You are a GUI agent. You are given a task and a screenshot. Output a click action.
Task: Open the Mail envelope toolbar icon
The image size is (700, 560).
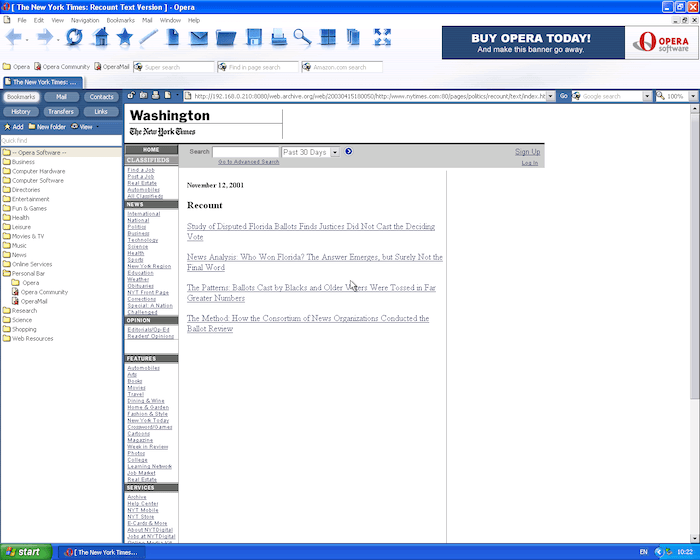coord(199,38)
